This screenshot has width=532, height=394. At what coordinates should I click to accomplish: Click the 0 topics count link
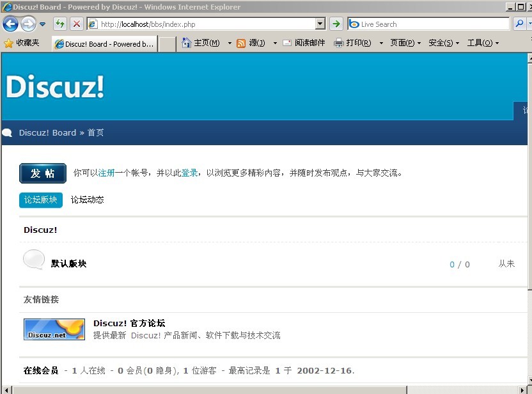[452, 265]
